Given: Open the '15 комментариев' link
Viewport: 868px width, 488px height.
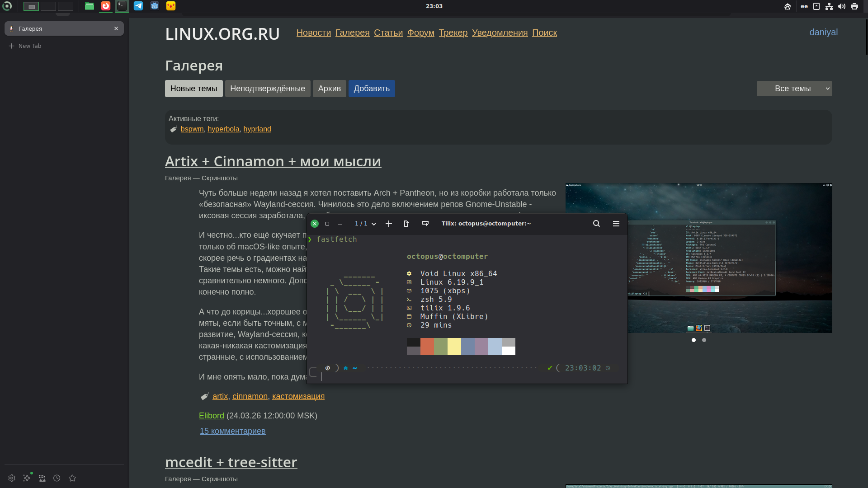Looking at the screenshot, I should click(232, 431).
